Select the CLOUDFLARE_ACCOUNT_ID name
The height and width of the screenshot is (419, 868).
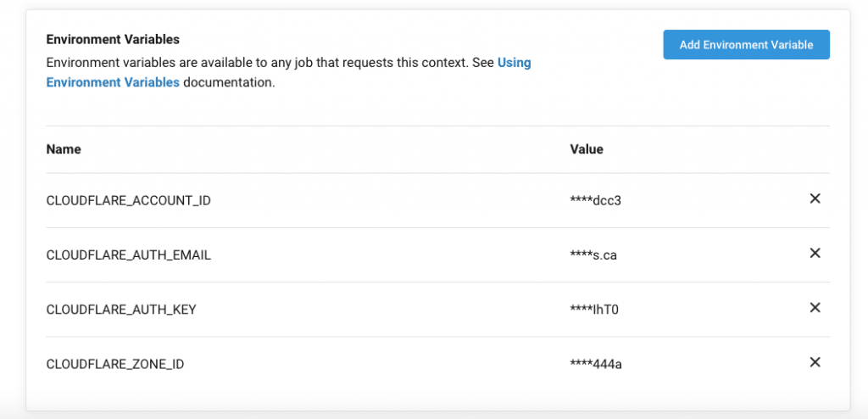point(129,201)
